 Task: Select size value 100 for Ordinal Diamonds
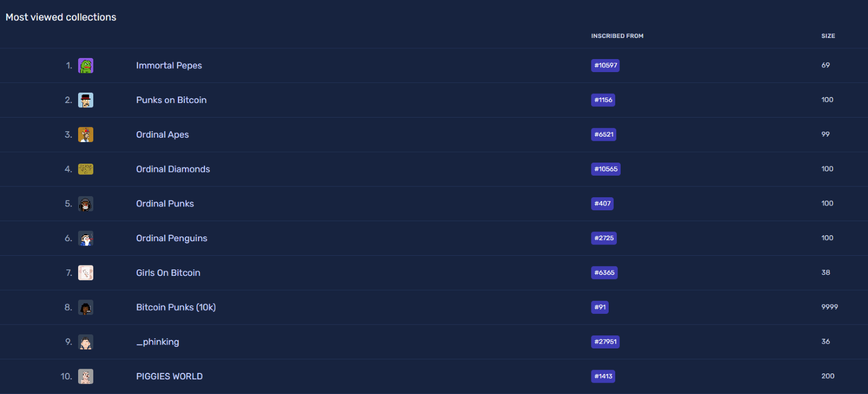[827, 169]
